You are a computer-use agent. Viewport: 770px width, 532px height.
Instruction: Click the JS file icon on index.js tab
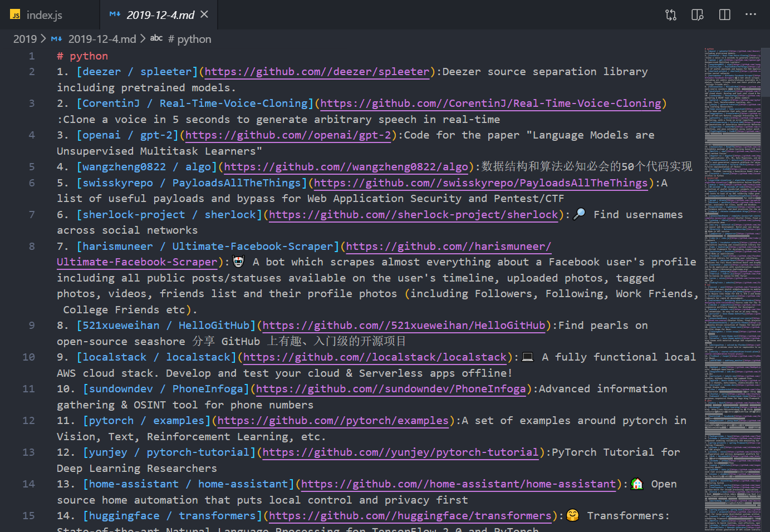pos(15,15)
